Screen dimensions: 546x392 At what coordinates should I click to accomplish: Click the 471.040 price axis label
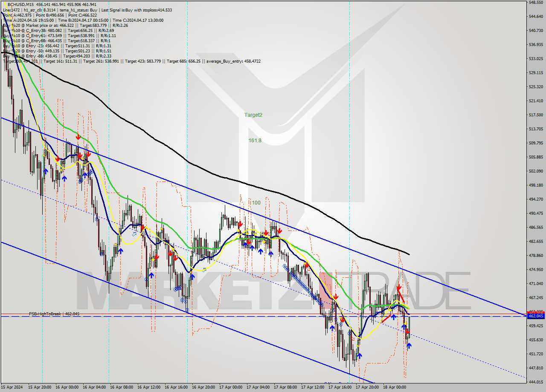pyautogui.click(x=536, y=283)
